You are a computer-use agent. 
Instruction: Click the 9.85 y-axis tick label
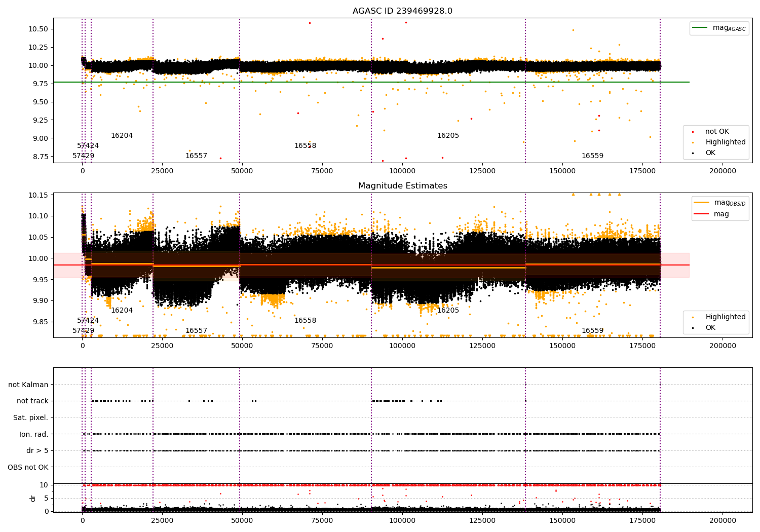click(40, 322)
